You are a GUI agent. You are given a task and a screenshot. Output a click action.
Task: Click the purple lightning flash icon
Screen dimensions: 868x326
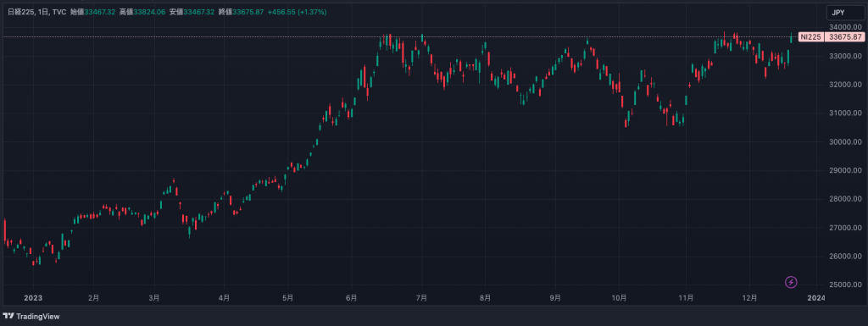coord(791,282)
